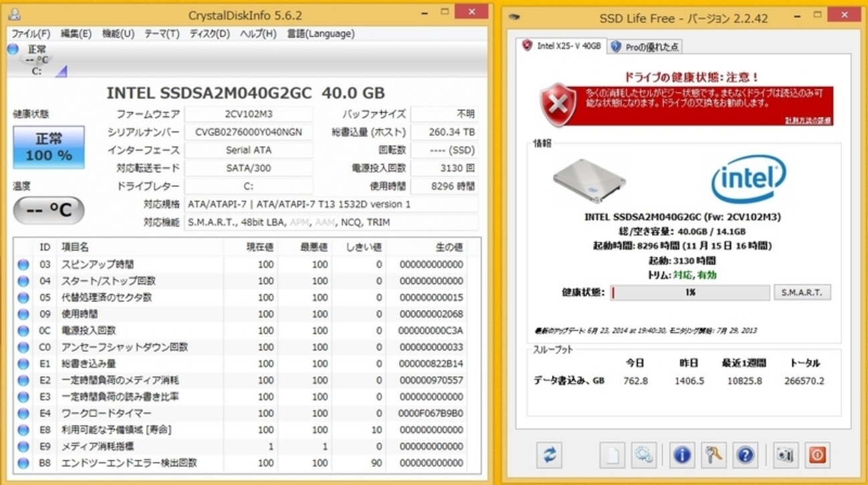Click the status dot for 代替処理済のセクタ数 row
Screen dimensions: 868x485
point(23,298)
